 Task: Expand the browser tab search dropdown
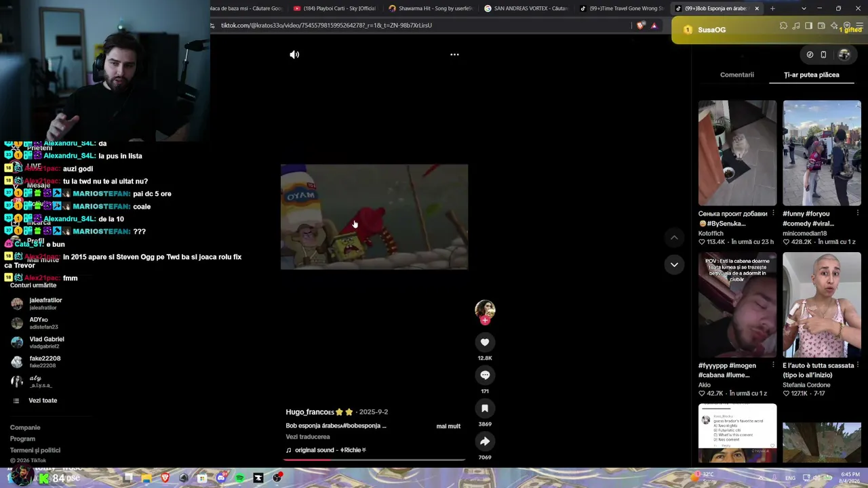pos(804,8)
